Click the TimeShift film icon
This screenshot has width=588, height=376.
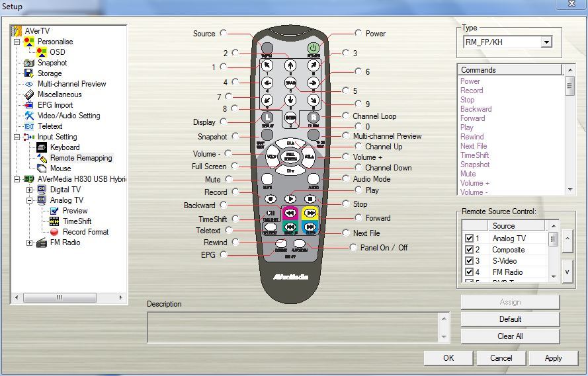[x=54, y=221]
